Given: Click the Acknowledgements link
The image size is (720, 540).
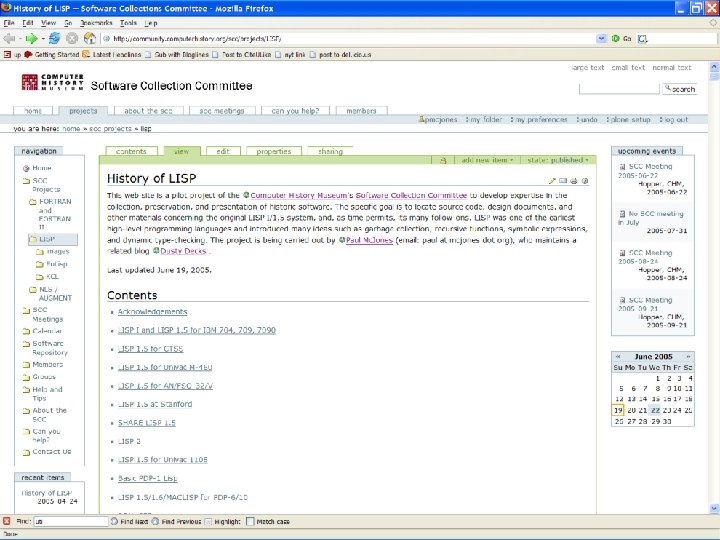Looking at the screenshot, I should (x=152, y=312).
